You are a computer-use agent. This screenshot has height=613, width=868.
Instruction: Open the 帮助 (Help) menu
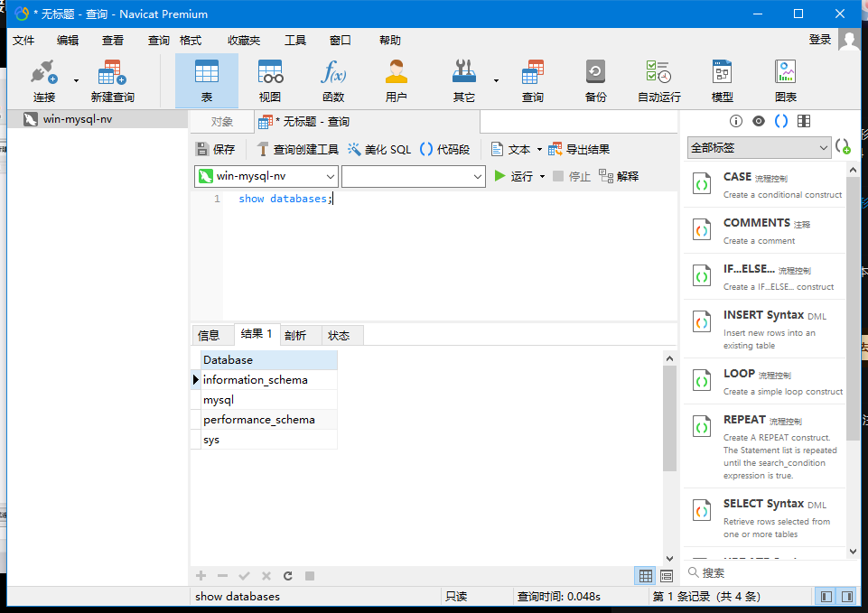click(389, 41)
